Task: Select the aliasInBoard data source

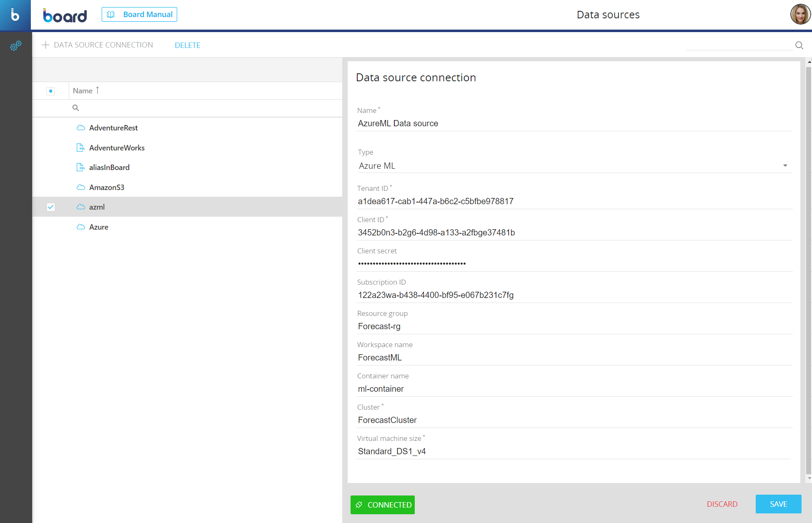Action: 188,168
